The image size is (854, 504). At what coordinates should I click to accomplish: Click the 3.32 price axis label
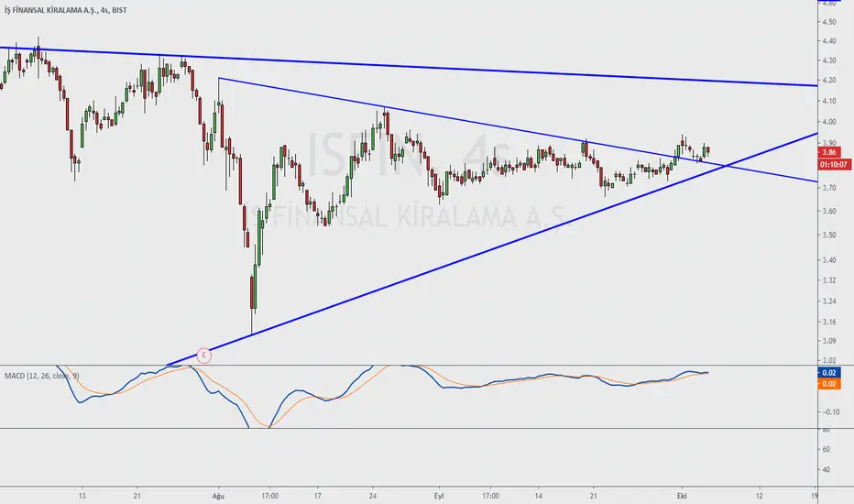pyautogui.click(x=829, y=280)
